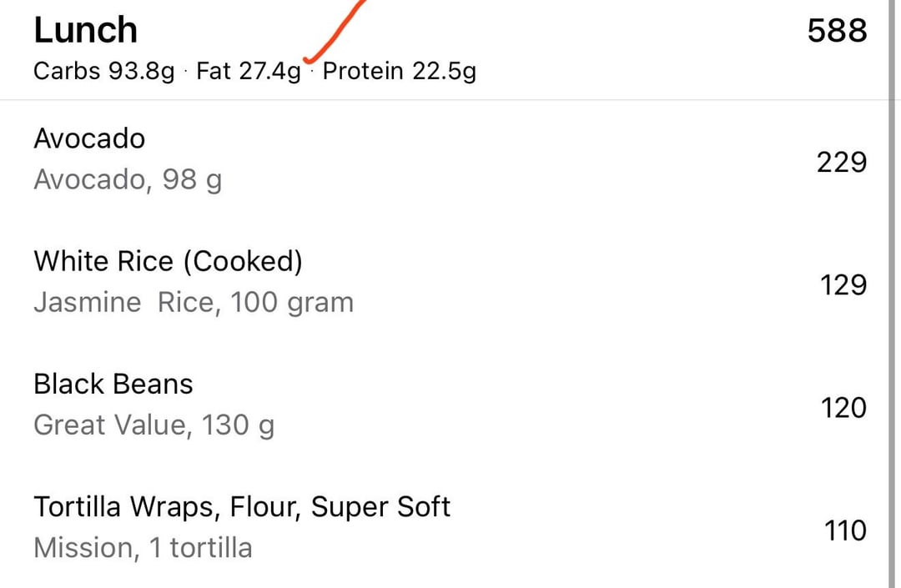The image size is (901, 588).
Task: Open the Avocado food entry
Action: tap(89, 138)
